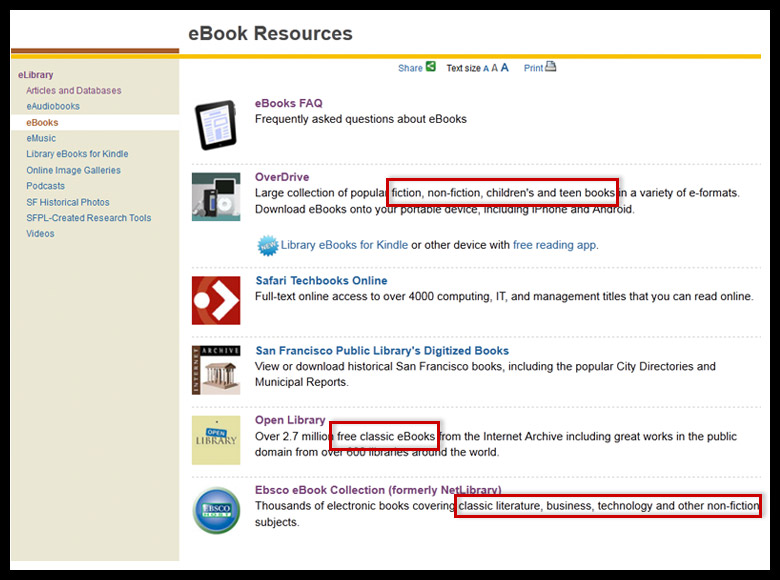Click the eLibrary sidebar section heading
This screenshot has width=780, height=580.
click(x=36, y=75)
